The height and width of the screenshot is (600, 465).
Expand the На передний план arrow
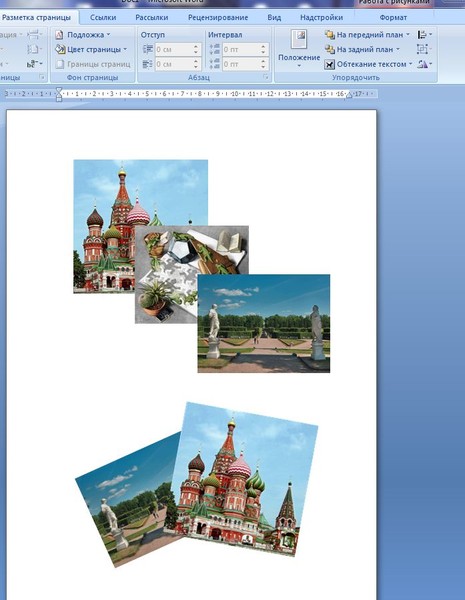[x=408, y=34]
